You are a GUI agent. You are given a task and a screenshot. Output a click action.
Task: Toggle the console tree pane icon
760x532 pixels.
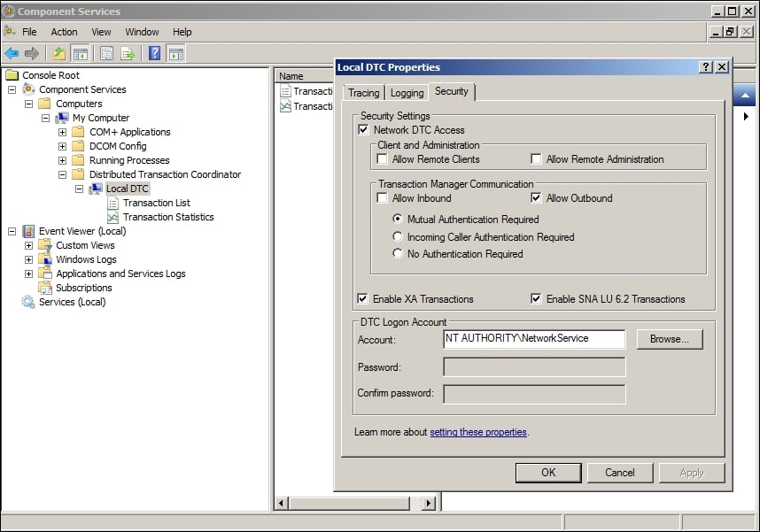pos(79,53)
